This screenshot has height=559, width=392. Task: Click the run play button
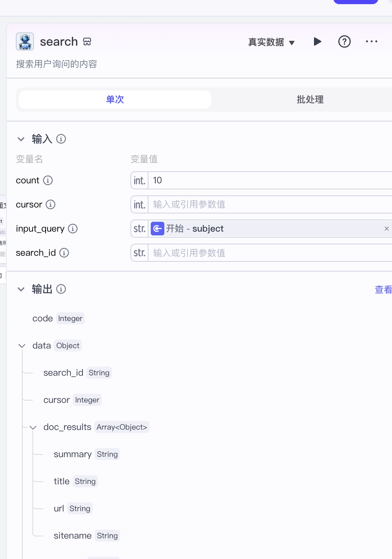click(317, 41)
